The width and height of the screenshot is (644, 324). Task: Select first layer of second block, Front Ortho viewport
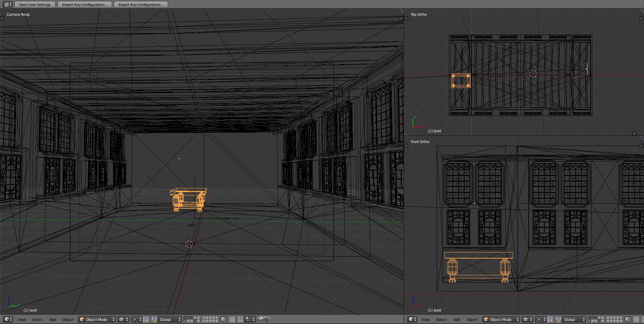click(608, 318)
